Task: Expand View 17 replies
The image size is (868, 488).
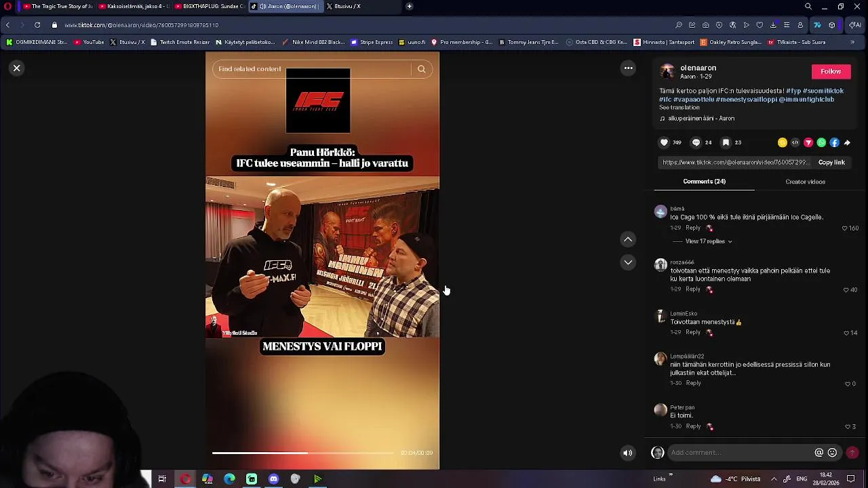Action: (709, 241)
